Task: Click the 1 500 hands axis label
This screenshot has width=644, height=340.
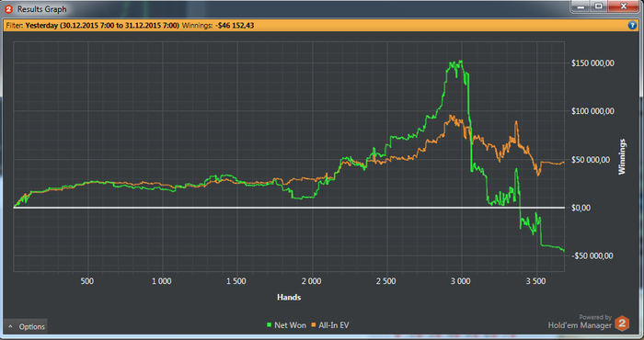Action: pyautogui.click(x=236, y=281)
